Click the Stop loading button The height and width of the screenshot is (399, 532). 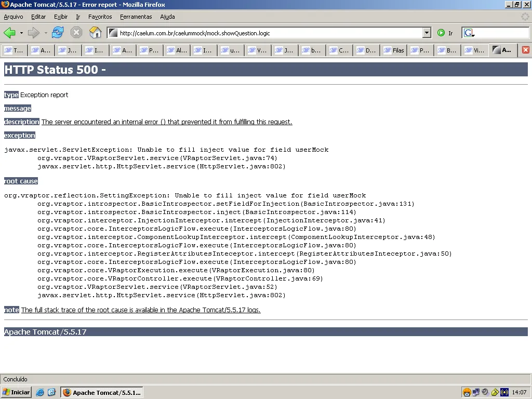[x=76, y=33]
